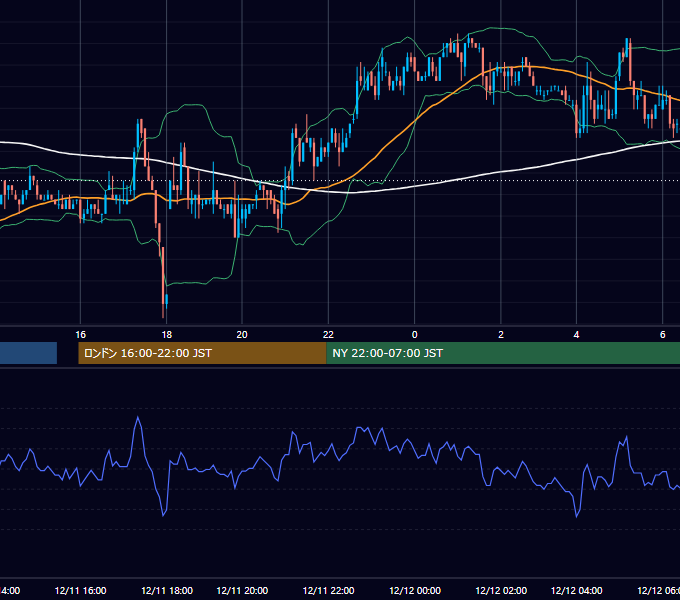680x600 pixels.
Task: Click the 2 hour axis label
Action: [x=501, y=335]
